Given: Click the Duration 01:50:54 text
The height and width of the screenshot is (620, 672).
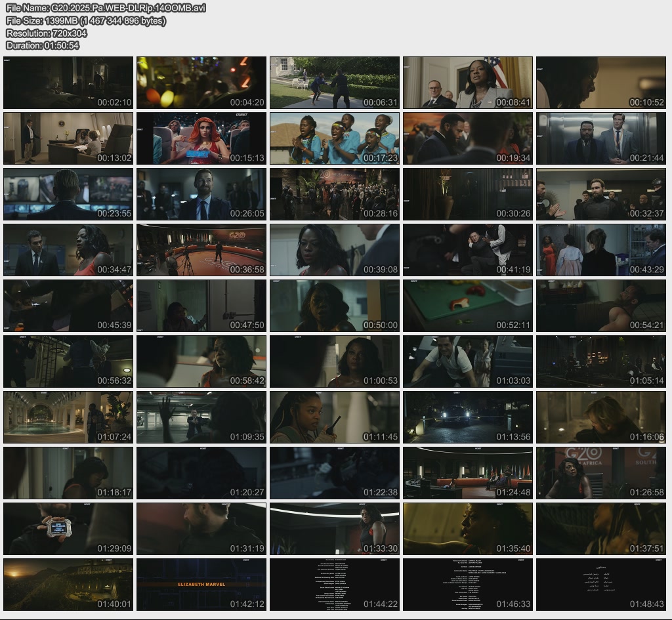Looking at the screenshot, I should click(x=43, y=45).
